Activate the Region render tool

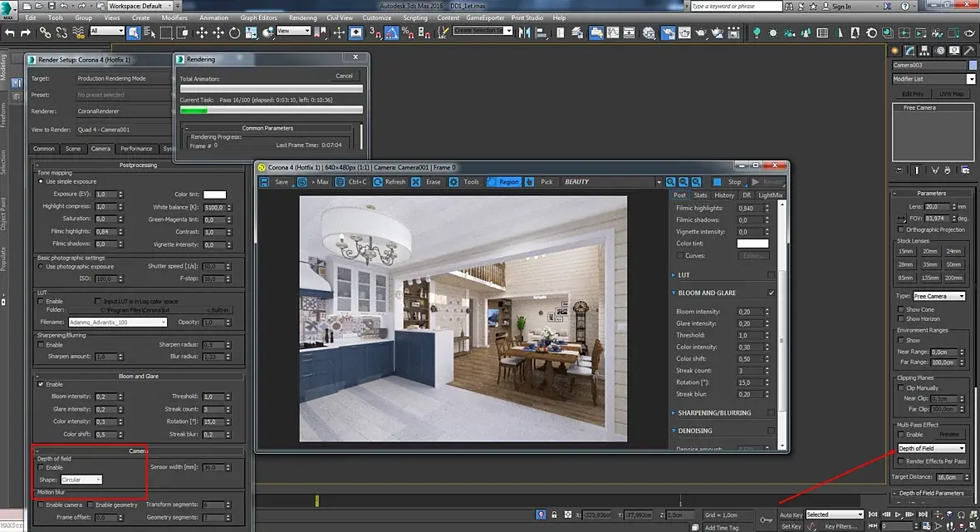(x=504, y=182)
